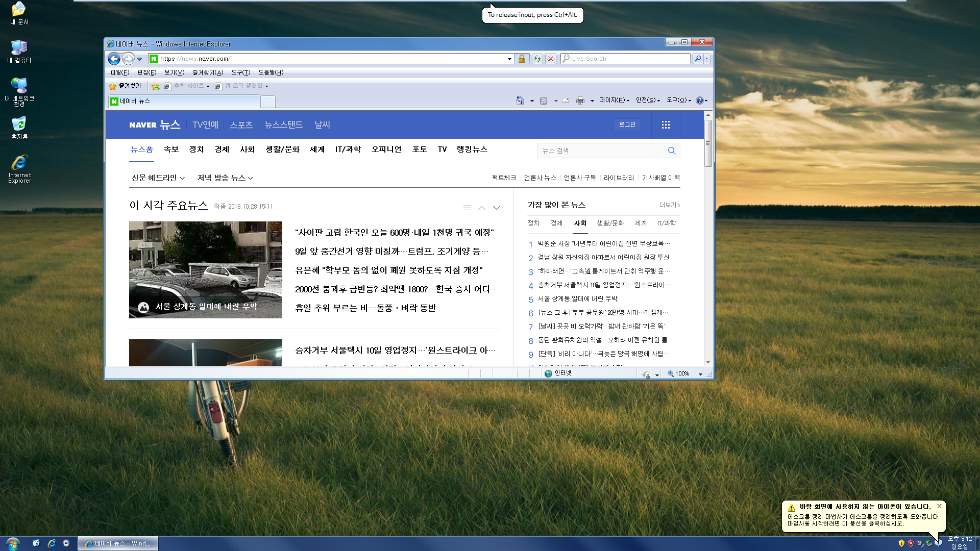Click the Print icon in command bar
Image resolution: width=980 pixels, height=551 pixels.
coord(580,101)
